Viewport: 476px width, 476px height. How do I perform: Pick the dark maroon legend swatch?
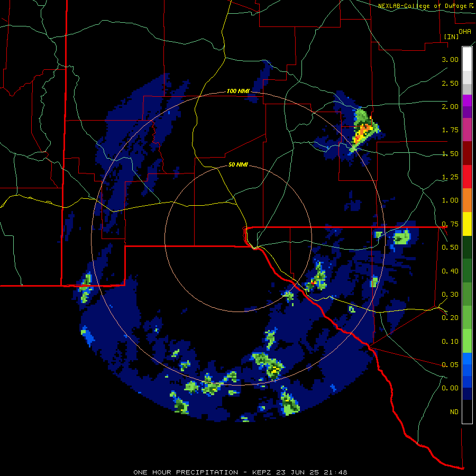pos(467,153)
